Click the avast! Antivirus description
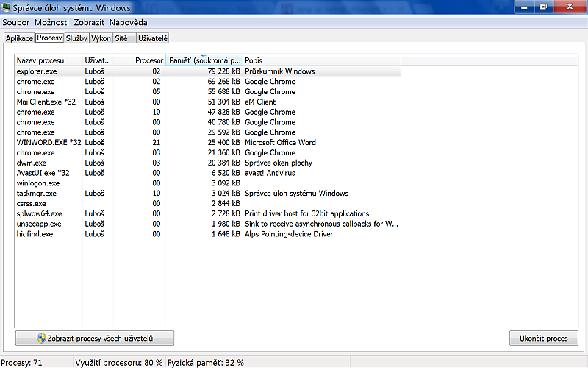The height and width of the screenshot is (368, 588). [x=270, y=173]
